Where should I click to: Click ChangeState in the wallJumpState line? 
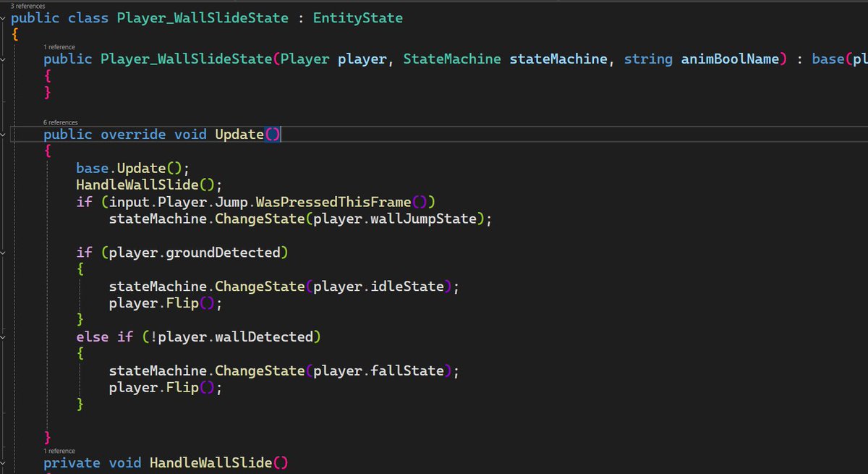pyautogui.click(x=260, y=219)
